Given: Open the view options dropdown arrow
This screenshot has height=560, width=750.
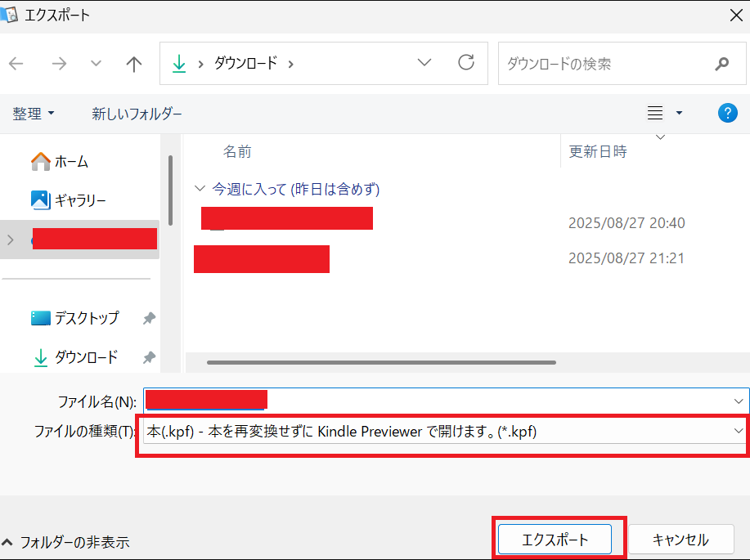Looking at the screenshot, I should [x=679, y=114].
